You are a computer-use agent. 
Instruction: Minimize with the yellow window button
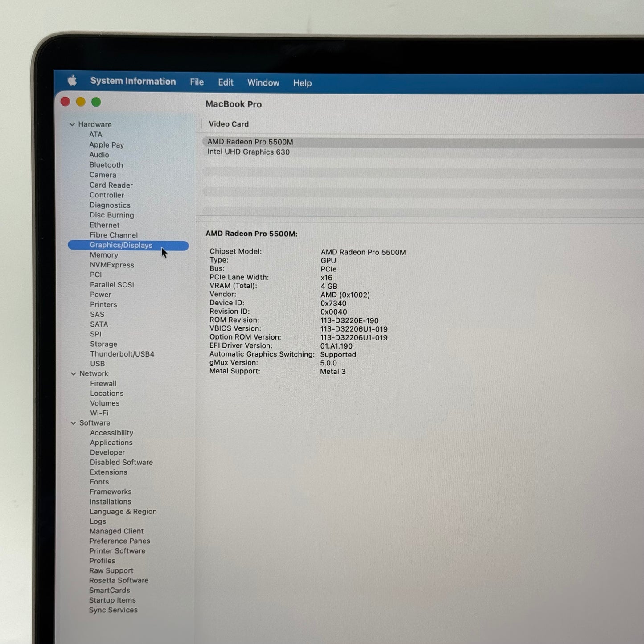point(81,102)
